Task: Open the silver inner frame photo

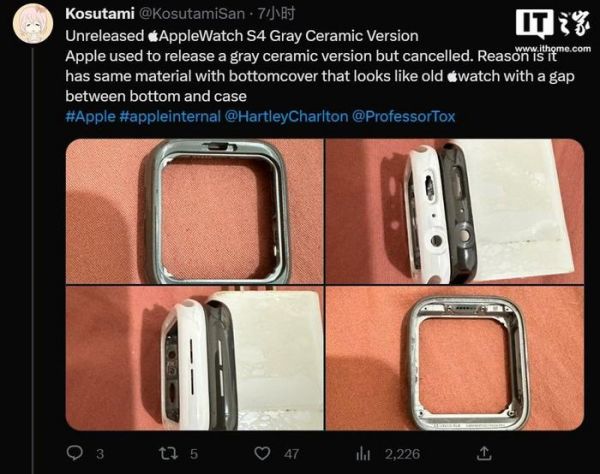Action: pyautogui.click(x=455, y=358)
